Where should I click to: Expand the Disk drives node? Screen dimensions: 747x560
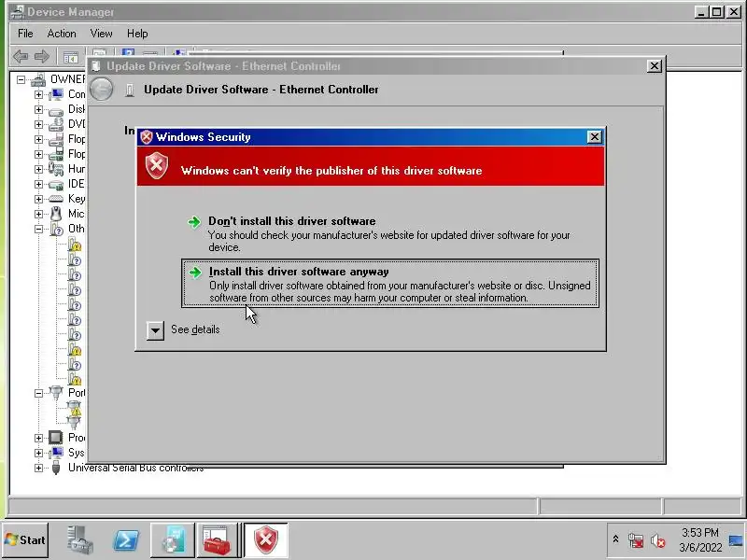pos(38,109)
